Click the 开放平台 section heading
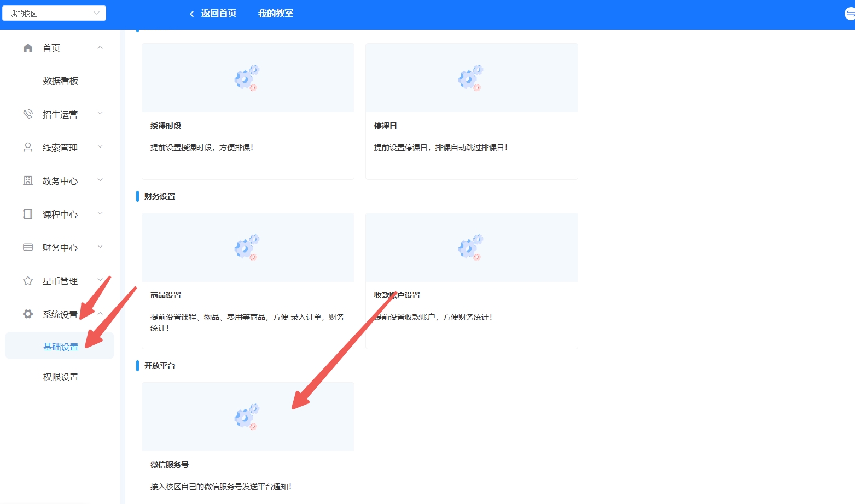This screenshot has height=504, width=855. pyautogui.click(x=160, y=366)
